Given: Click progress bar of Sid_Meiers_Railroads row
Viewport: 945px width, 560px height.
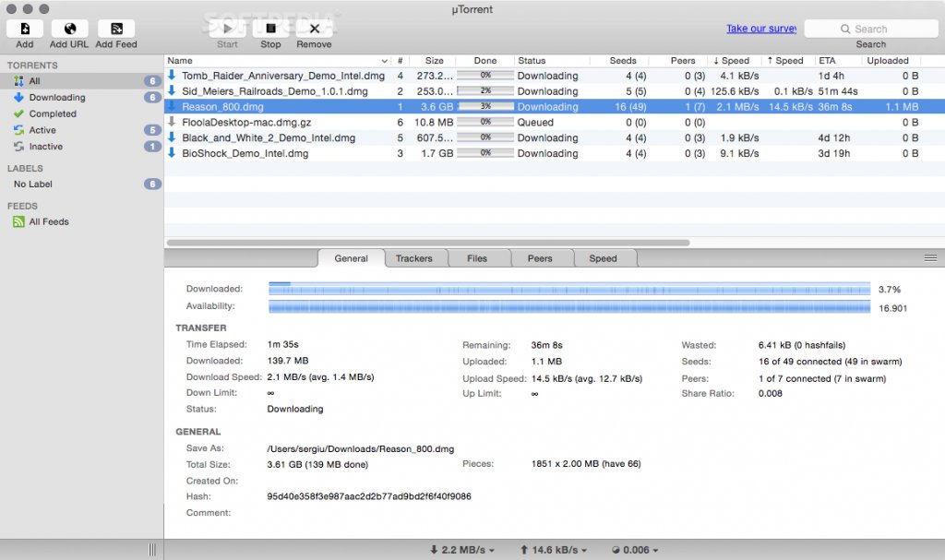Looking at the screenshot, I should coord(485,90).
